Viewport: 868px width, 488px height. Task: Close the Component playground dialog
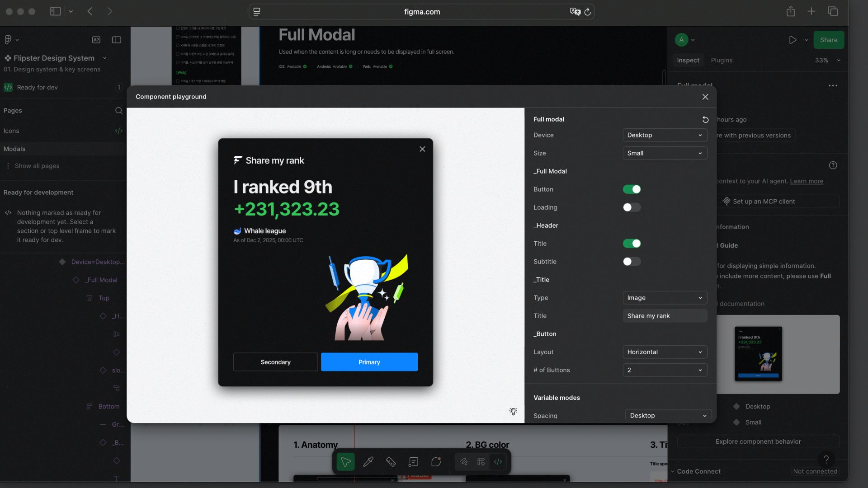point(705,97)
